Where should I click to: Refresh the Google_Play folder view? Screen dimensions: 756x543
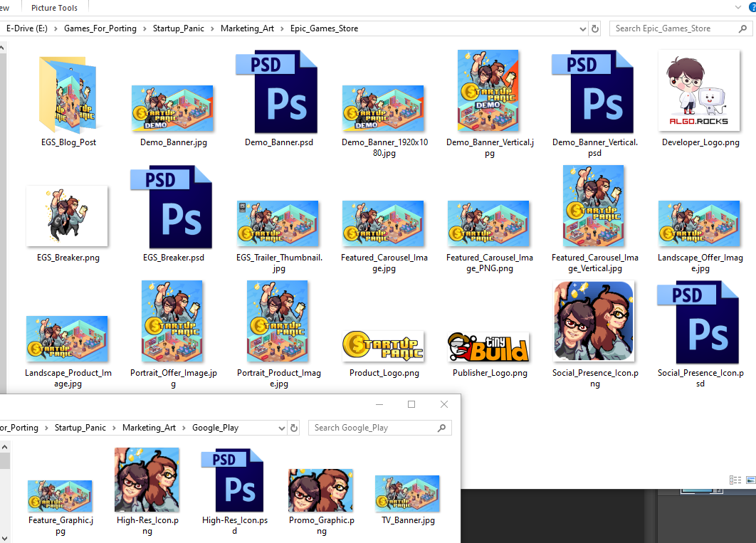tap(293, 428)
